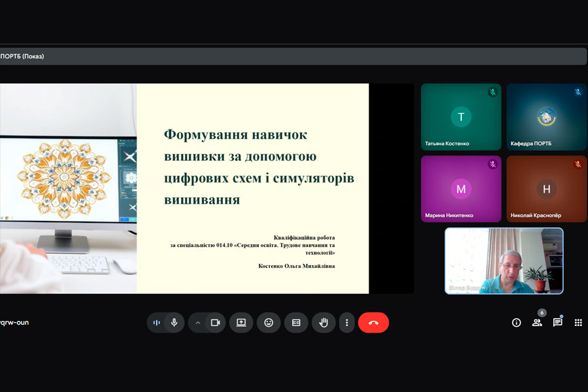
Task: Click the author name Костенко Ольга Михайлівна
Action: click(x=296, y=266)
